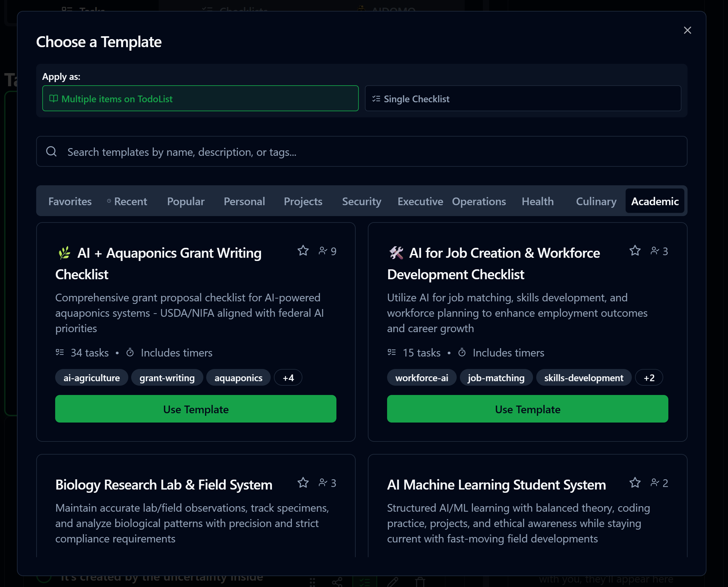Click the users icon on Biology Research card

(323, 483)
